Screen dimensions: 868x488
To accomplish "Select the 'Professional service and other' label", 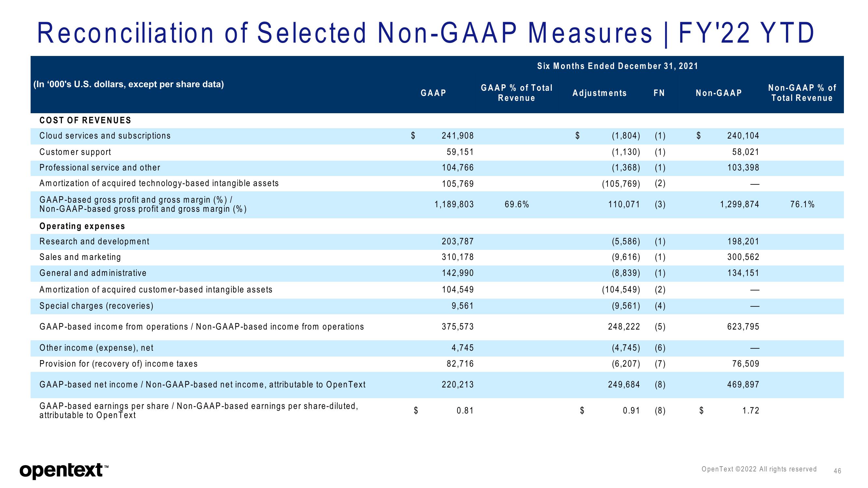I will click(100, 167).
